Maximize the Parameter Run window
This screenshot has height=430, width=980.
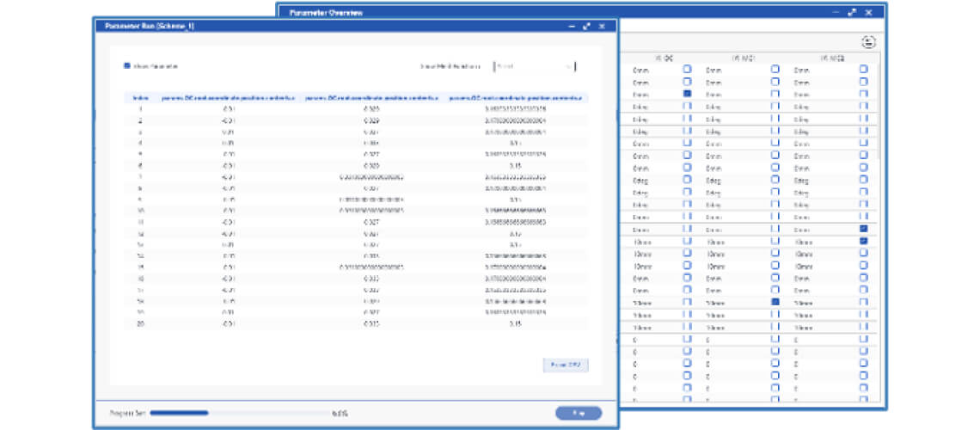[586, 27]
